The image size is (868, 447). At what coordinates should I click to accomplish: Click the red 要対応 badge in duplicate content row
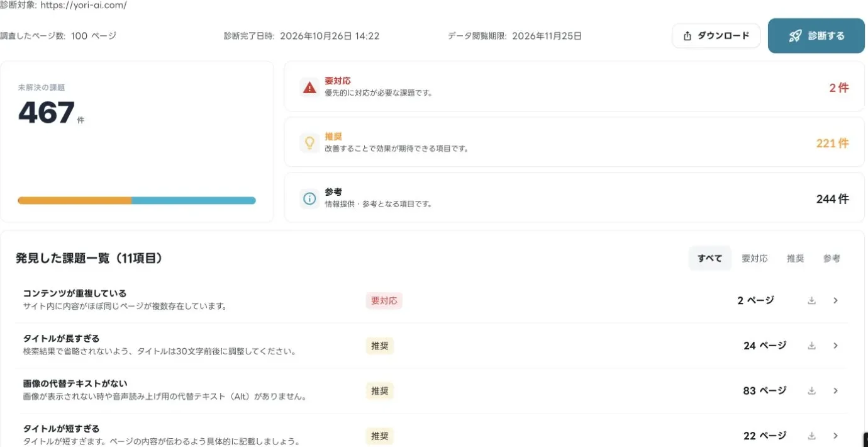click(384, 301)
